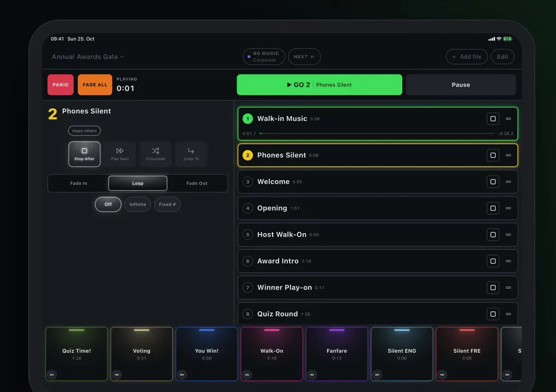The width and height of the screenshot is (556, 392).
Task: Click the stop icon on Opening cue
Action: click(x=493, y=208)
